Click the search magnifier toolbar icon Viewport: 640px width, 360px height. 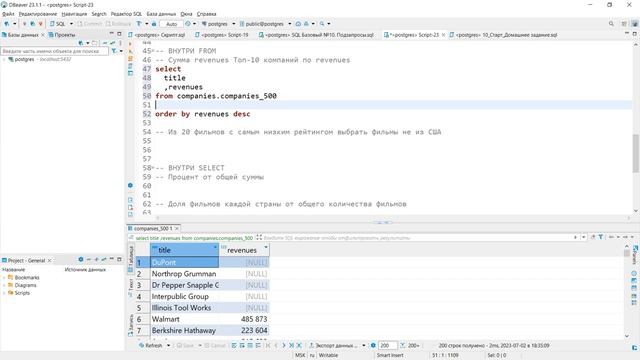(x=322, y=24)
